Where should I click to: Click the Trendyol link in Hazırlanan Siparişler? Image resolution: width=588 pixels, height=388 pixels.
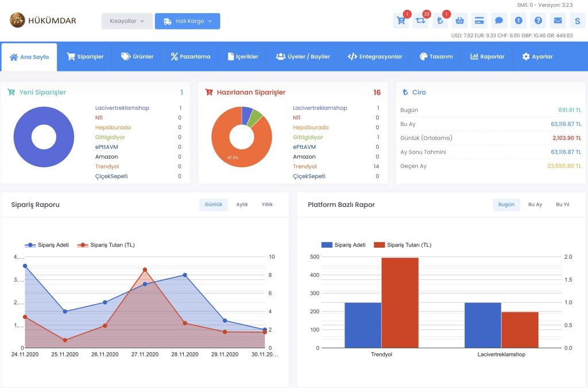tap(304, 167)
